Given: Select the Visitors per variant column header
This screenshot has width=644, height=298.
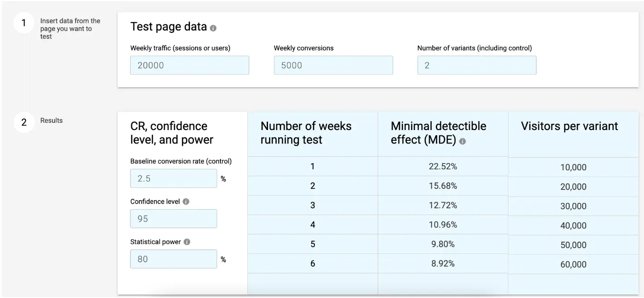Looking at the screenshot, I should (x=569, y=126).
